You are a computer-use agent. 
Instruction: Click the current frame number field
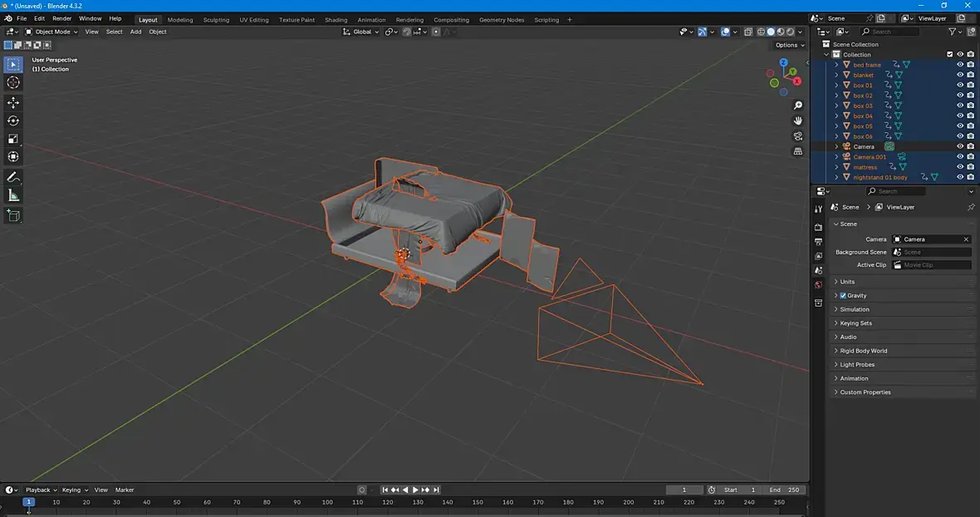pos(684,490)
